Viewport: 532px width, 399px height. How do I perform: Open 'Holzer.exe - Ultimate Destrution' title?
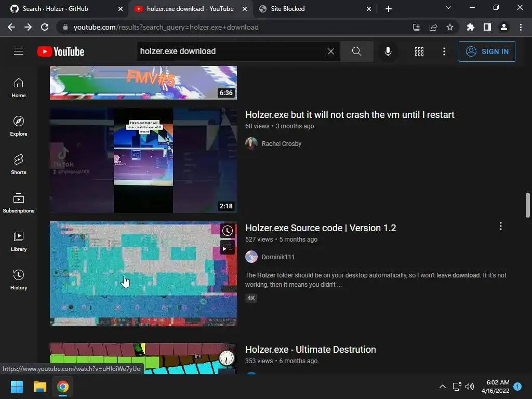pyautogui.click(x=311, y=350)
